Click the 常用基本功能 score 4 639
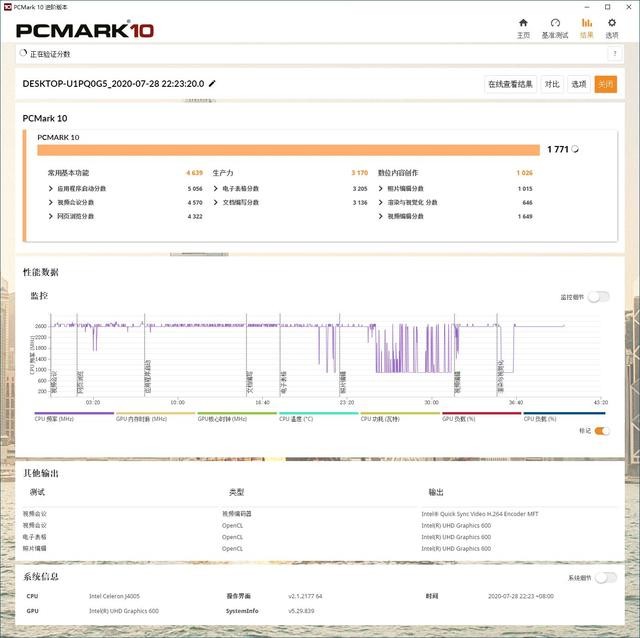Screen dimensions: 640x638 [194, 173]
